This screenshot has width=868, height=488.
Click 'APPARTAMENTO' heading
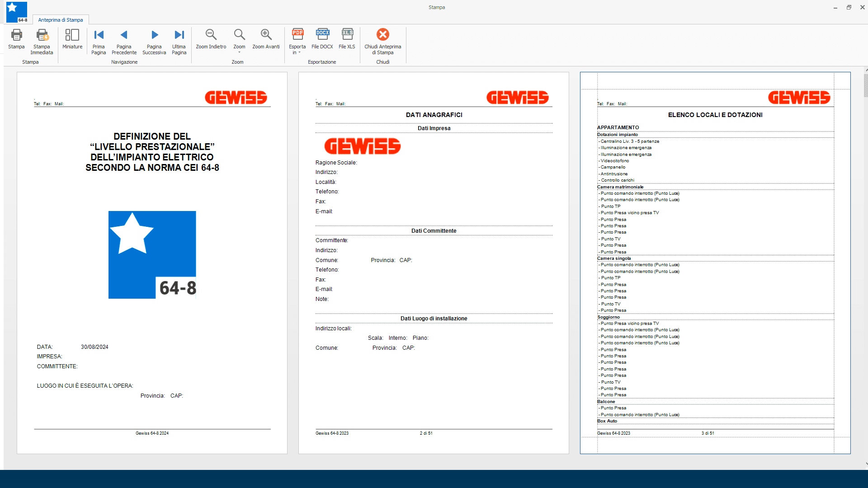(x=618, y=128)
